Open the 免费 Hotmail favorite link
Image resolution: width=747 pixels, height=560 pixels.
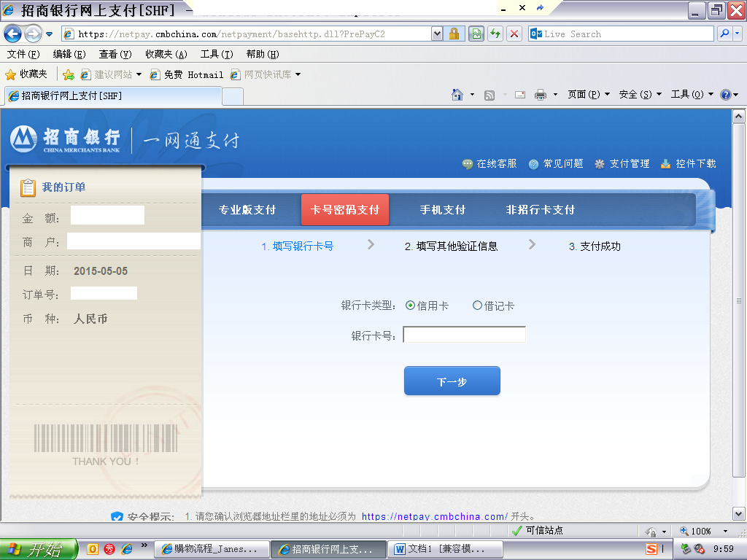[x=186, y=75]
